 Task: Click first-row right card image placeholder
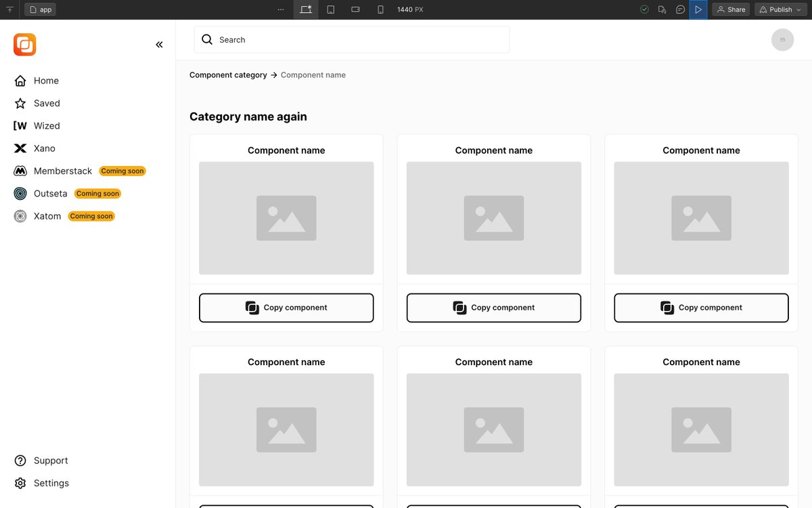(x=701, y=218)
